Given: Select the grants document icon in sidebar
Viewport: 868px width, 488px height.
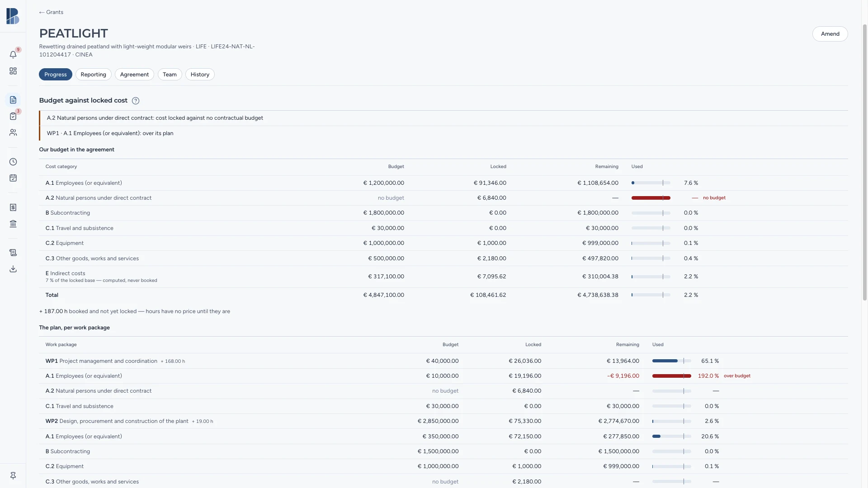Looking at the screenshot, I should click(13, 100).
